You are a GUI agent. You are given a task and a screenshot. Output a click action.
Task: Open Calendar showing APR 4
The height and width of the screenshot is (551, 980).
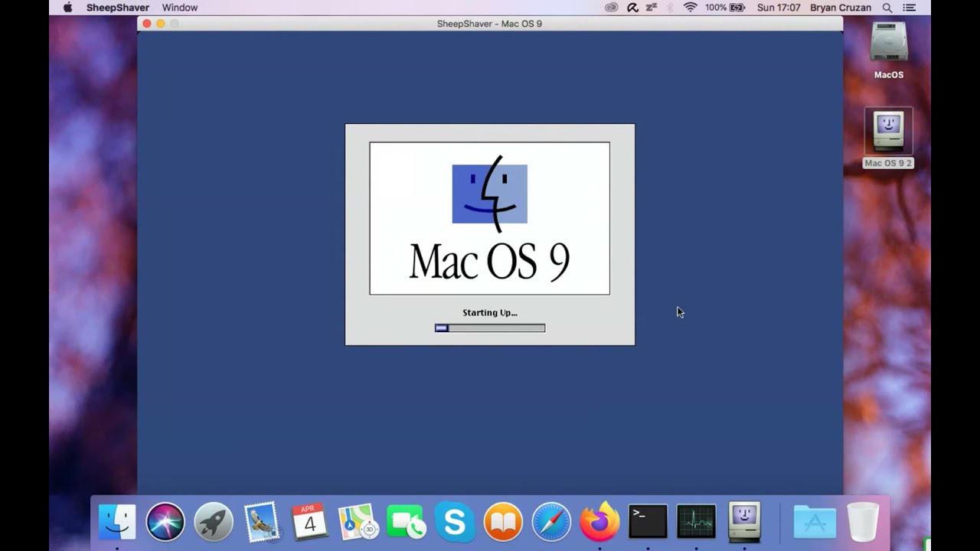pyautogui.click(x=310, y=522)
